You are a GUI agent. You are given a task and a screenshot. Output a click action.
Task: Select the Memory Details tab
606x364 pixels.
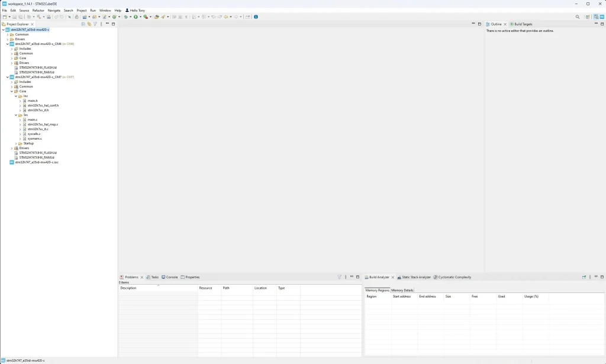(402, 290)
